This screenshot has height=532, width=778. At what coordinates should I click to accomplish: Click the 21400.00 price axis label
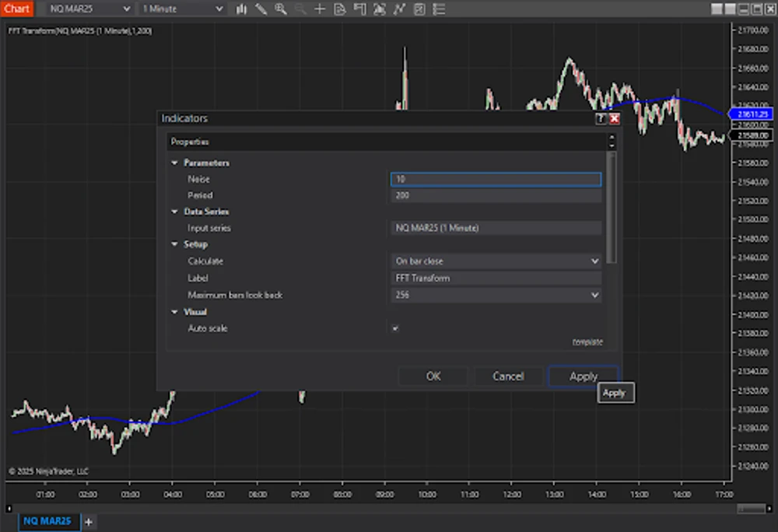(753, 315)
